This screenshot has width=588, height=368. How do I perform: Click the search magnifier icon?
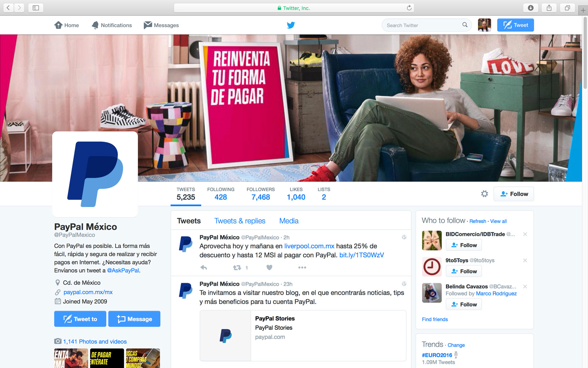pos(465,25)
